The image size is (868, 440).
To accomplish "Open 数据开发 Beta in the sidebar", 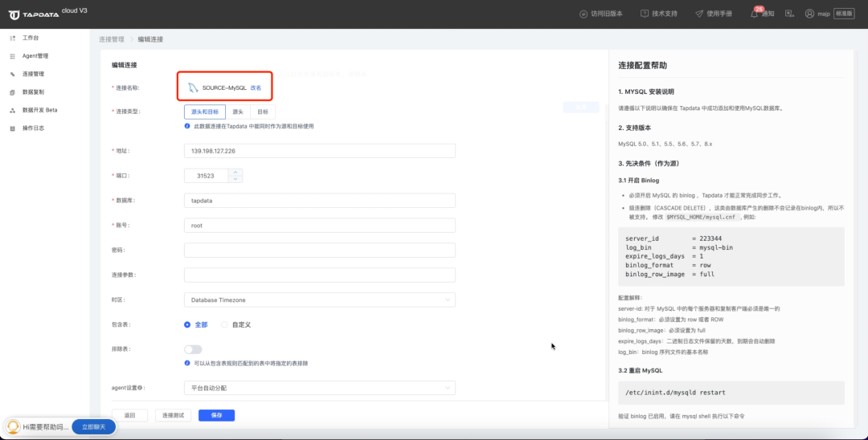I will click(x=40, y=110).
